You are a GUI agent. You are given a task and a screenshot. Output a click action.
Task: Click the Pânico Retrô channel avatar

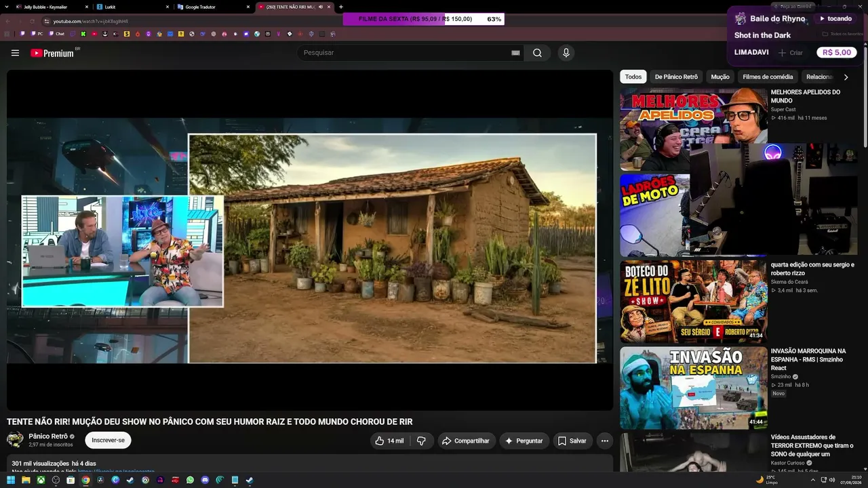(x=15, y=440)
